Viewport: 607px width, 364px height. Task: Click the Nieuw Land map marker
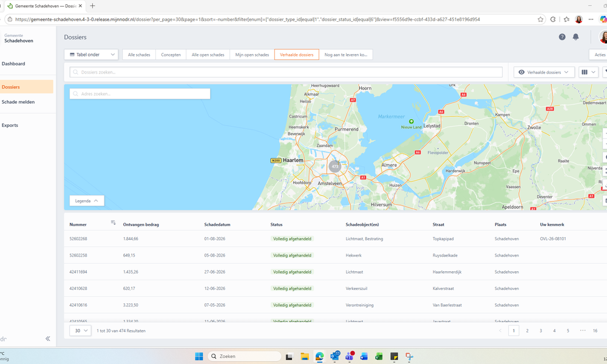click(411, 121)
